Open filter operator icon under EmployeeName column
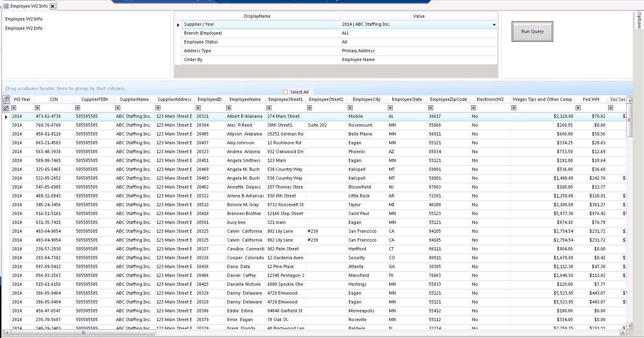Screen dimensions: 644x338 click(x=229, y=108)
